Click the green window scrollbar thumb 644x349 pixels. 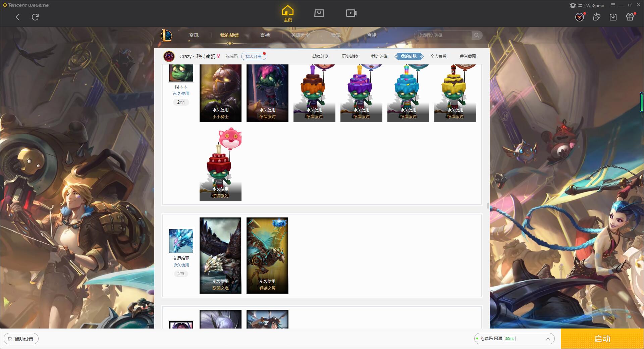point(641,102)
